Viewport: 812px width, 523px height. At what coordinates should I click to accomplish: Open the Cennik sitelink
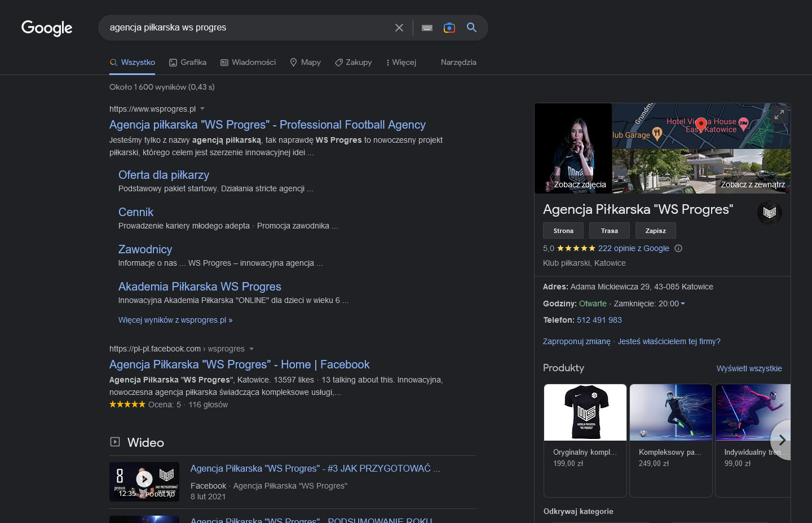click(136, 212)
